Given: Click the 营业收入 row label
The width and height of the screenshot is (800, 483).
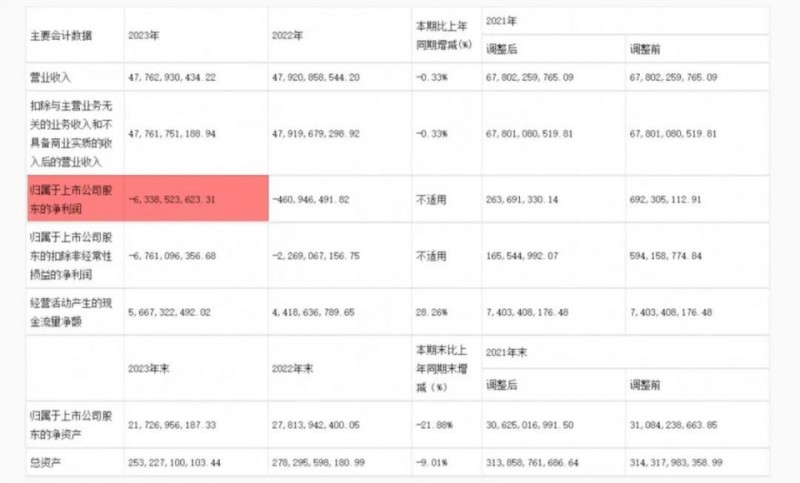Looking at the screenshot, I should pyautogui.click(x=50, y=78).
